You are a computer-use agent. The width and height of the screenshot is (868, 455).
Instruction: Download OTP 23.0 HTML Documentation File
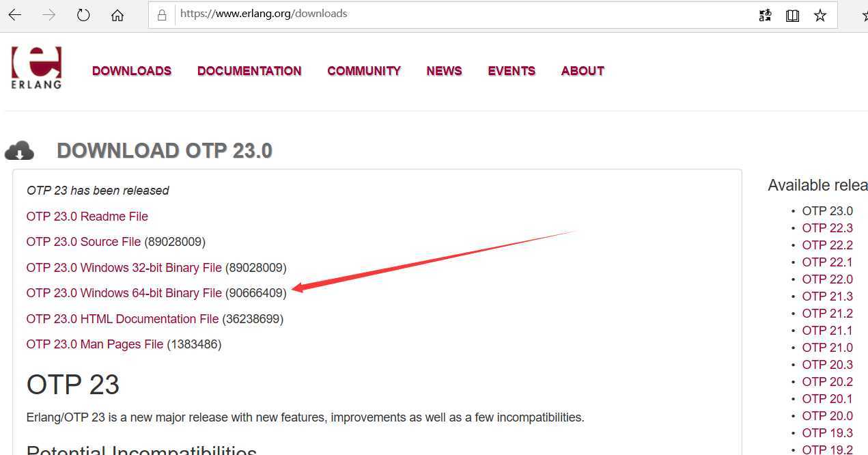click(122, 319)
